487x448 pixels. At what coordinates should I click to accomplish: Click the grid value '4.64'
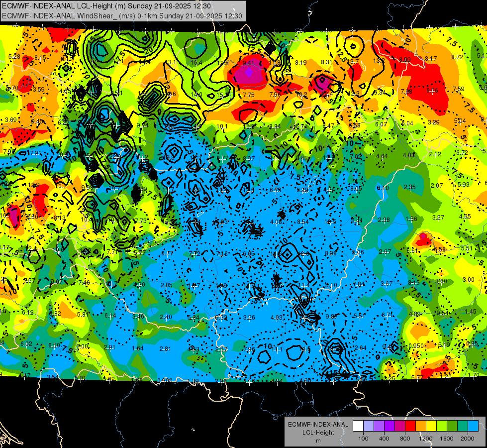[382, 156]
